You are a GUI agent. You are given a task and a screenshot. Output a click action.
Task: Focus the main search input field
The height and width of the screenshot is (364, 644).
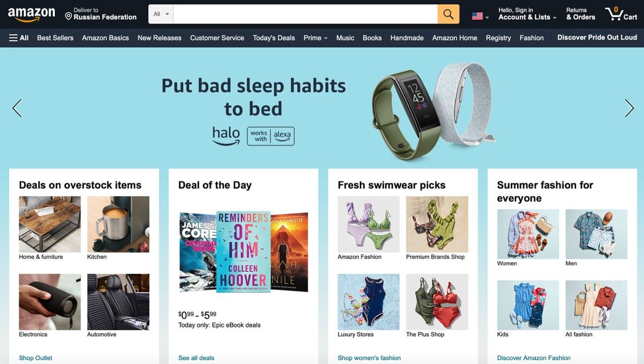click(x=305, y=14)
